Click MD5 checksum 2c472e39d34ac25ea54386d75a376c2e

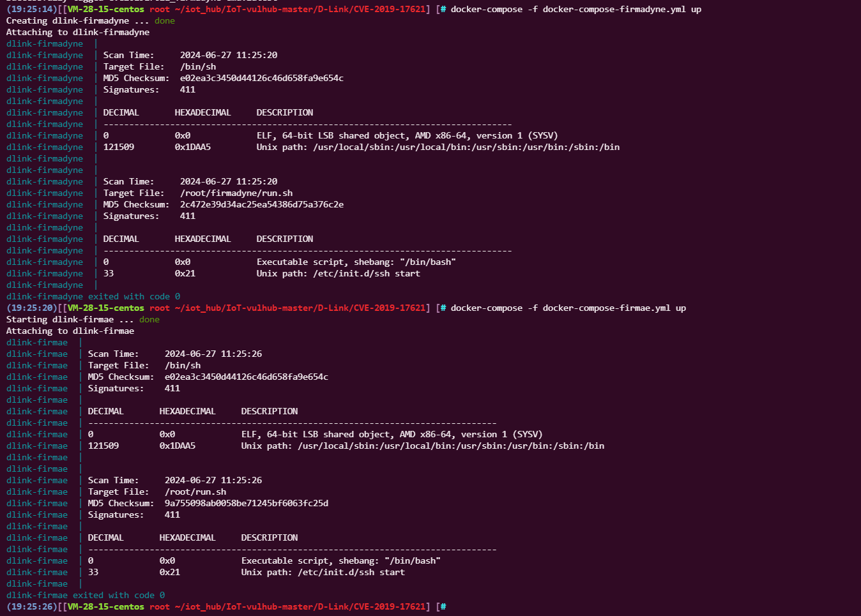[x=261, y=204]
